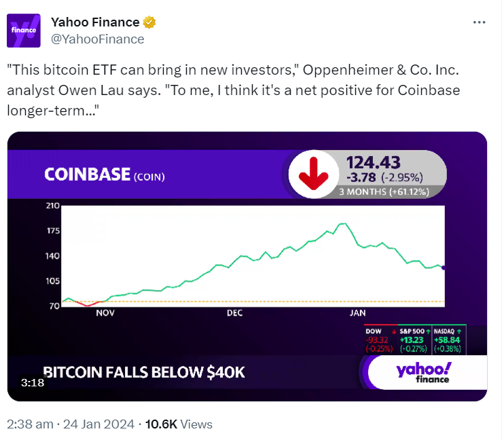Click the NASDAQ ticker box
Image resolution: width=504 pixels, height=440 pixels.
coord(448,340)
